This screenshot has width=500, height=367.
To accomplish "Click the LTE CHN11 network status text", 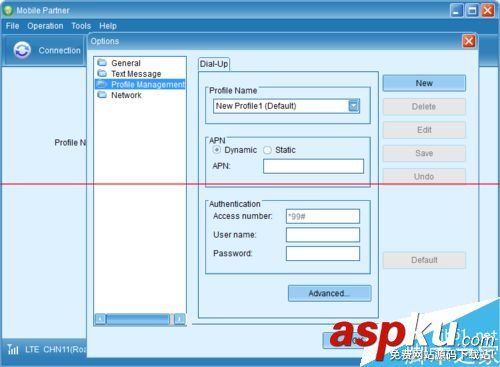I will (x=55, y=349).
